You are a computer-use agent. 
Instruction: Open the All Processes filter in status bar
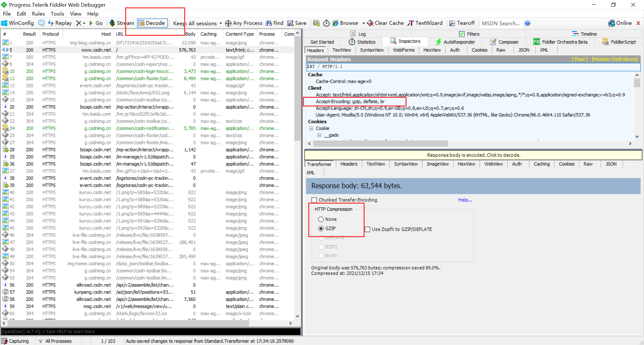click(55, 341)
